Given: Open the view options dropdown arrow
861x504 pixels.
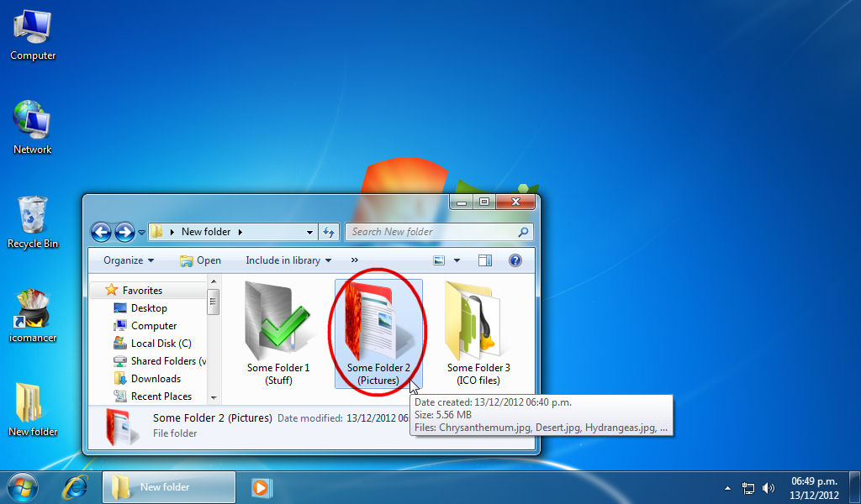Looking at the screenshot, I should [x=457, y=260].
